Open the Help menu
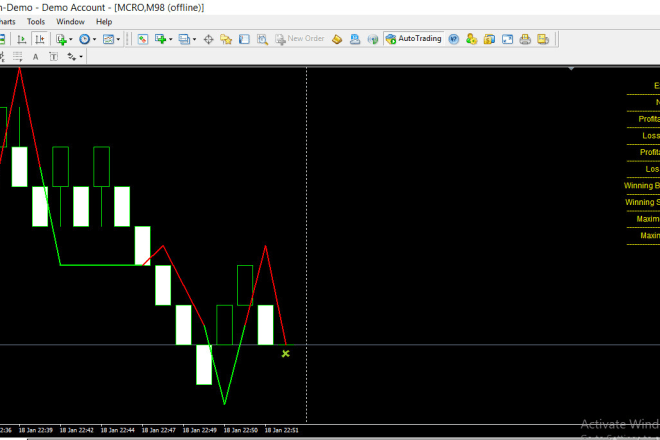Screen dimensions: 660x440 pos(104,21)
